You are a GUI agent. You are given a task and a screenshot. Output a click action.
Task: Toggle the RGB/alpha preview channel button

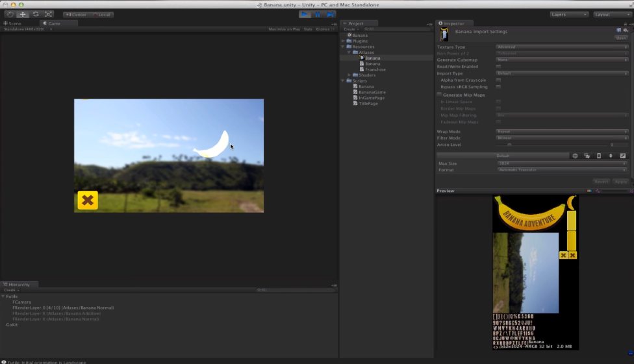[590, 191]
